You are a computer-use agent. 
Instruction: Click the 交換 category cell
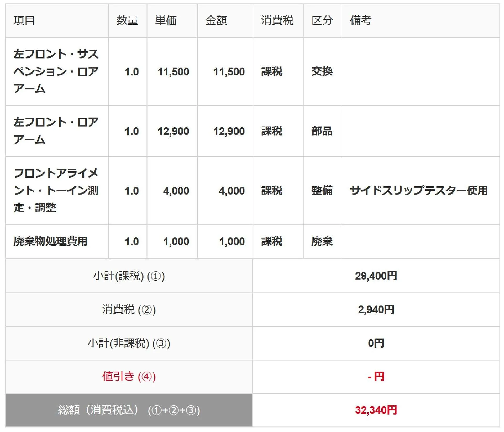point(322,71)
